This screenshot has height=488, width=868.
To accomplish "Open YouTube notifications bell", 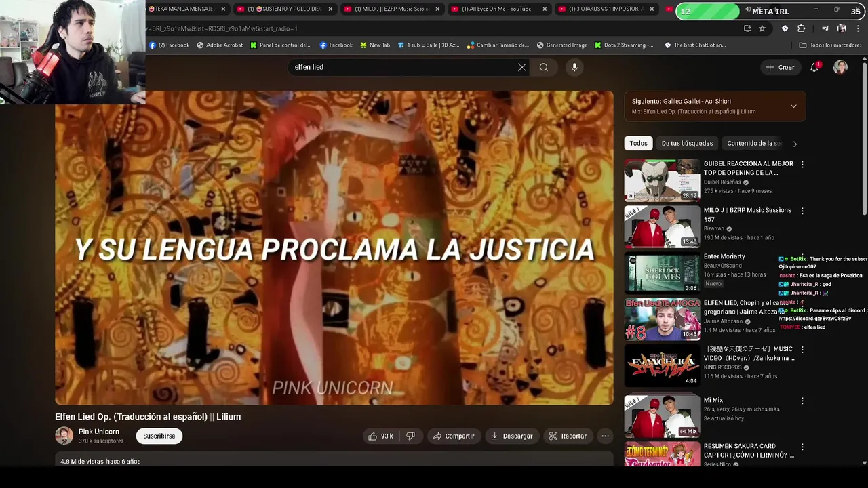I will tap(814, 67).
